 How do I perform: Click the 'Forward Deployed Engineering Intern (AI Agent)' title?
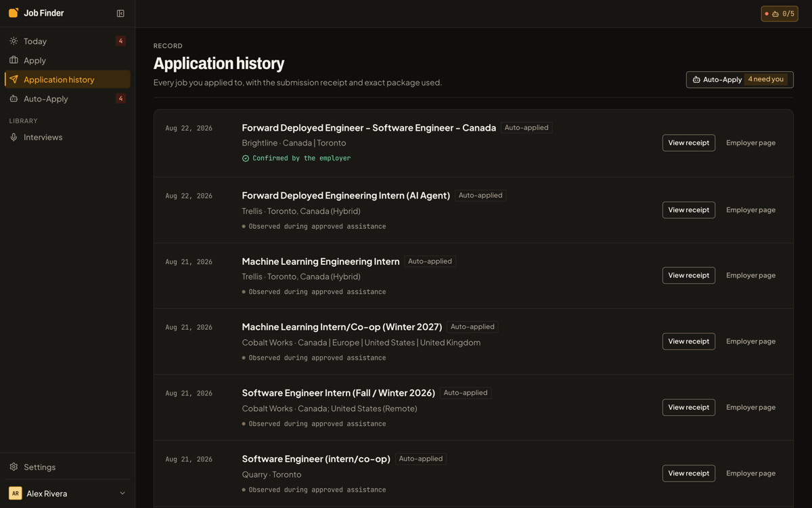pyautogui.click(x=346, y=195)
